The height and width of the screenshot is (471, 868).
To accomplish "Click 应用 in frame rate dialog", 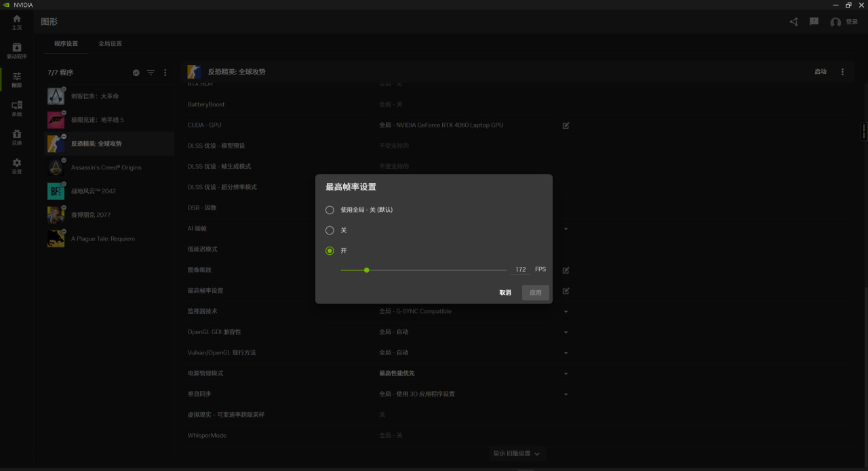I will [x=536, y=293].
